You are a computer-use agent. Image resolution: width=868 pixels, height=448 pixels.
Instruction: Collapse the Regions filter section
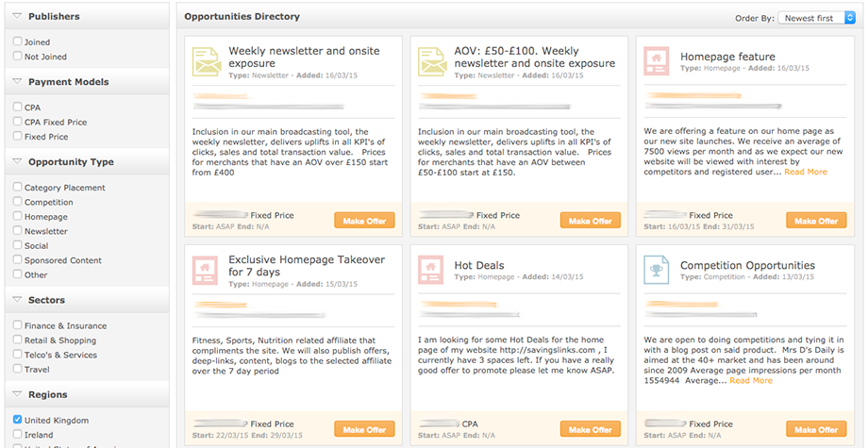[18, 395]
